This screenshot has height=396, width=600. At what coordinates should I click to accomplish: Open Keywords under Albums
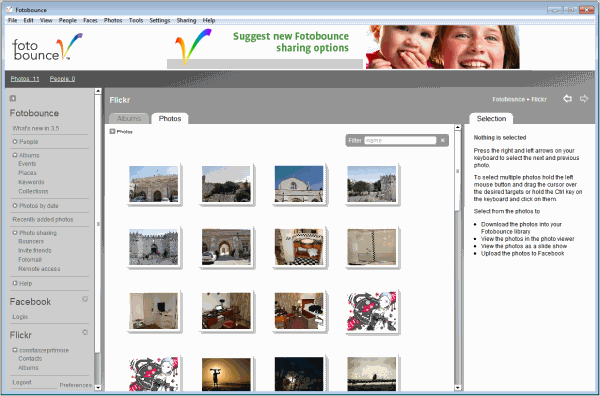pyautogui.click(x=31, y=182)
